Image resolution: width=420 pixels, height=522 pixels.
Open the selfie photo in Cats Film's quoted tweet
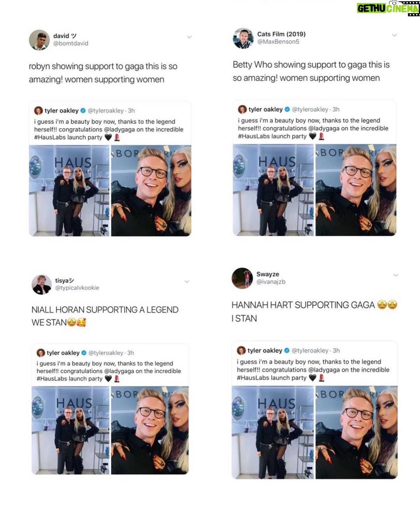click(356, 190)
